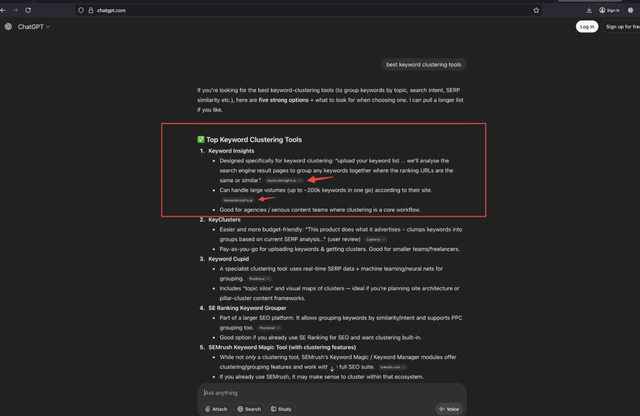Click the scroll-to-bottom arrow above composer
640x416 pixels.
point(331,369)
